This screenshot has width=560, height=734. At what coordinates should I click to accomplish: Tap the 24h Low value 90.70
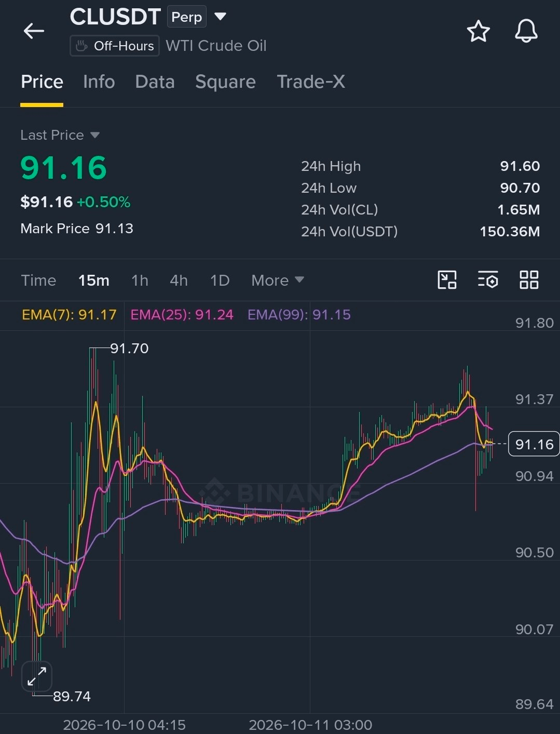520,188
